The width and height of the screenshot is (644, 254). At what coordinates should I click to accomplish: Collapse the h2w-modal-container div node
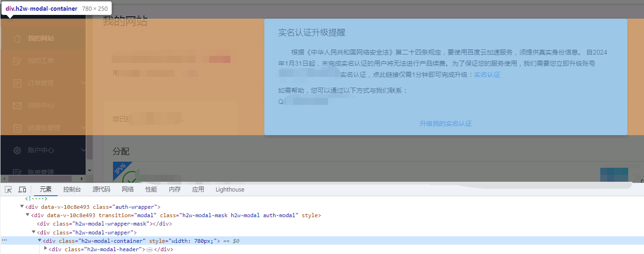pyautogui.click(x=40, y=240)
